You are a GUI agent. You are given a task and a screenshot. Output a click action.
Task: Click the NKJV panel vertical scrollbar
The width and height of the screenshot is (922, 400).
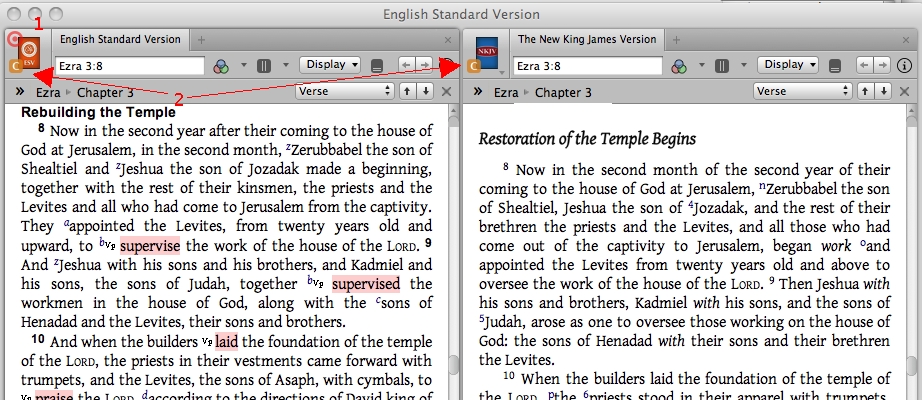pyautogui.click(x=912, y=252)
